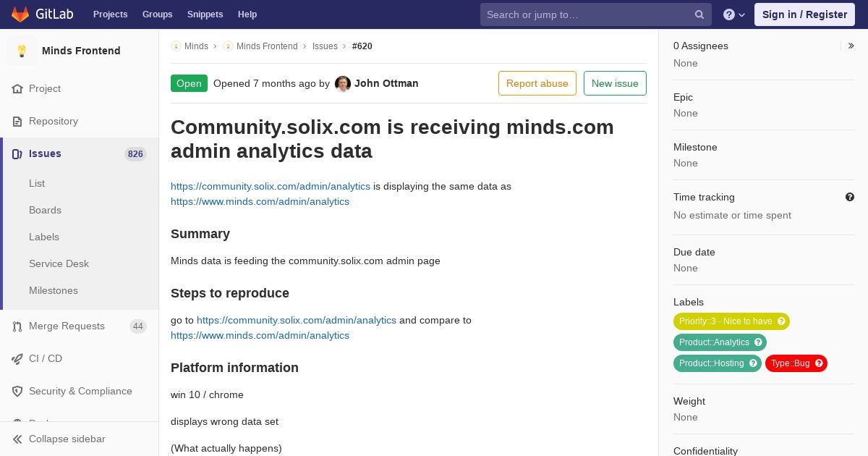Click the Security & Compliance shield icon

[17, 391]
